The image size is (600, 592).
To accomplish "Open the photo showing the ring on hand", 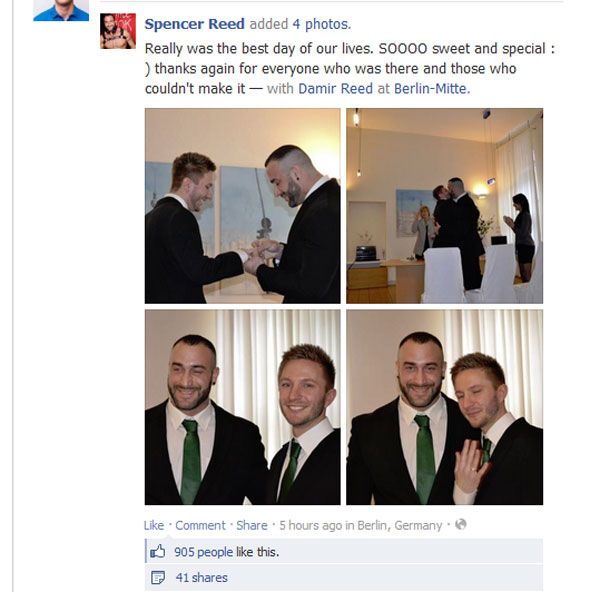I will (445, 408).
